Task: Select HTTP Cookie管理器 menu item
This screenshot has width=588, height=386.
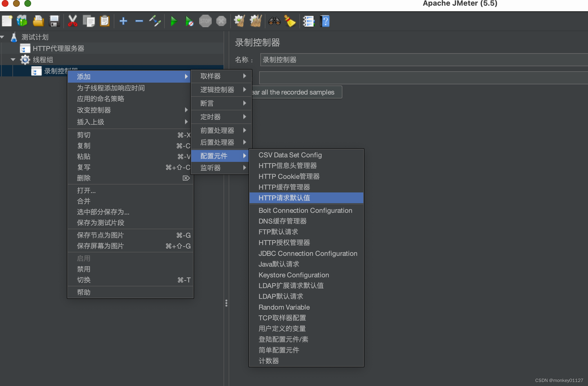Action: click(x=306, y=176)
